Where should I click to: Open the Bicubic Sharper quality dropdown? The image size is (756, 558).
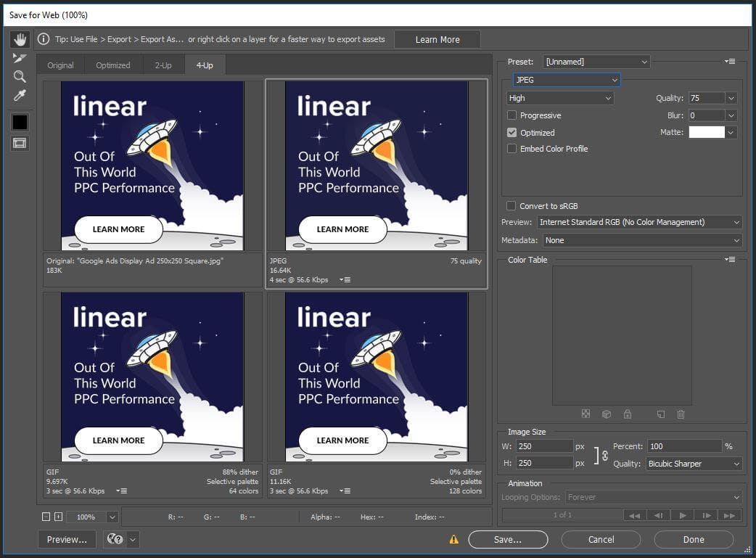pos(694,464)
